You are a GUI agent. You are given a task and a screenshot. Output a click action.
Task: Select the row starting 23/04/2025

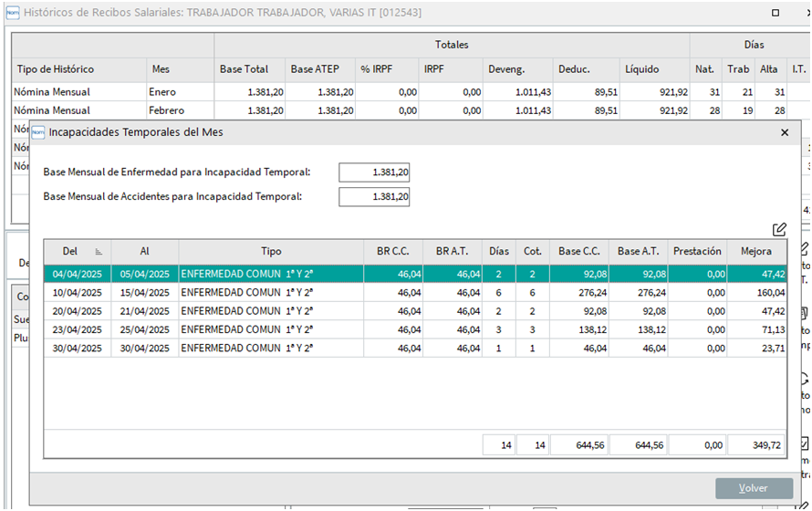pyautogui.click(x=274, y=329)
